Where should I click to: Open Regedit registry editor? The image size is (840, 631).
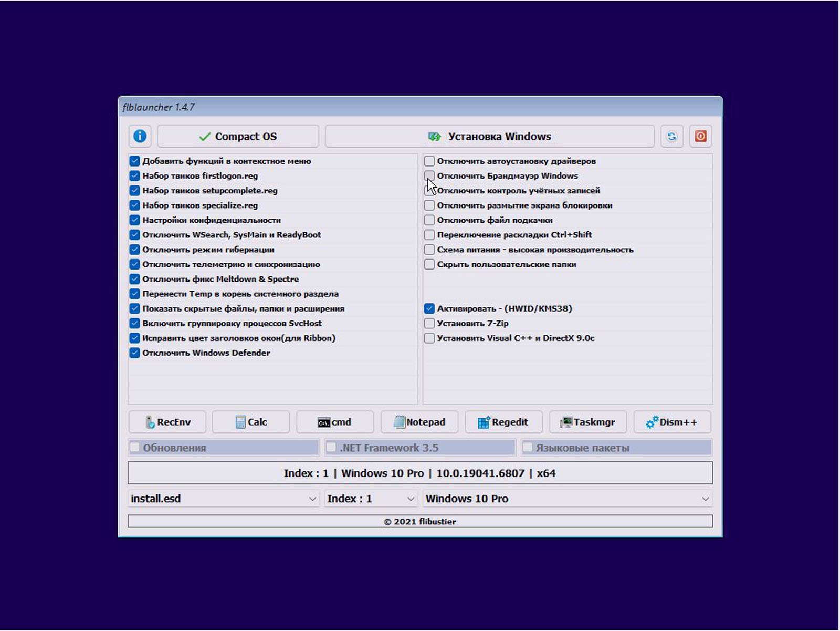tap(503, 422)
